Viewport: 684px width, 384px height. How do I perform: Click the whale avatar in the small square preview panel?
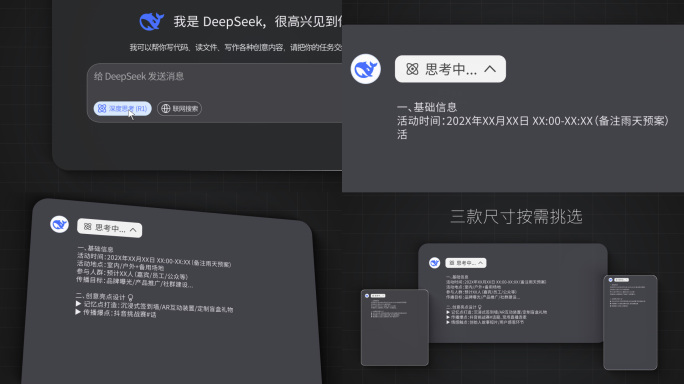pos(367,296)
